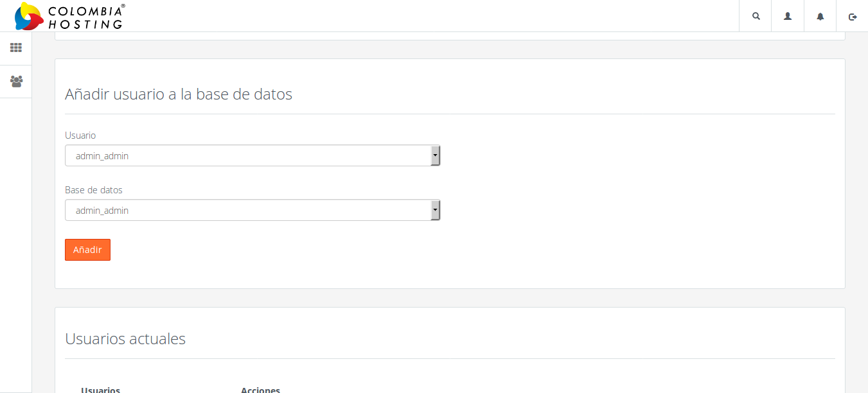This screenshot has width=868, height=393.
Task: Click the COLOMBIA HOSTING brand text
Action: click(86, 17)
